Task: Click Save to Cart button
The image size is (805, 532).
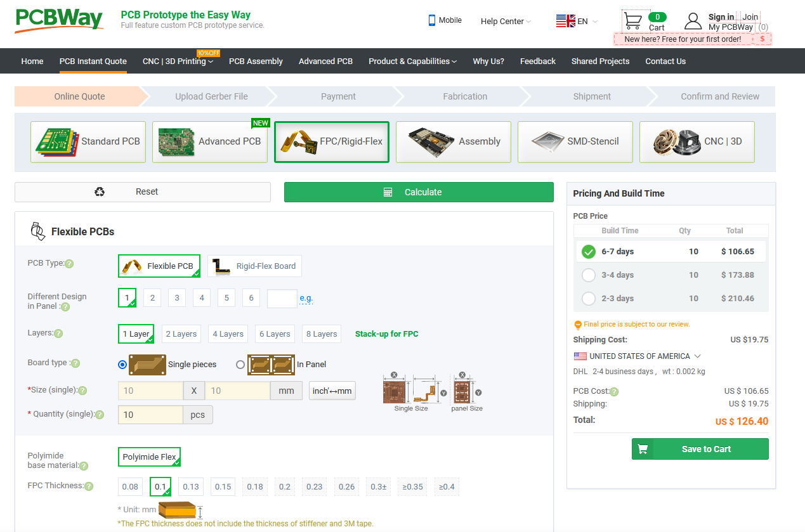Action: click(x=700, y=449)
